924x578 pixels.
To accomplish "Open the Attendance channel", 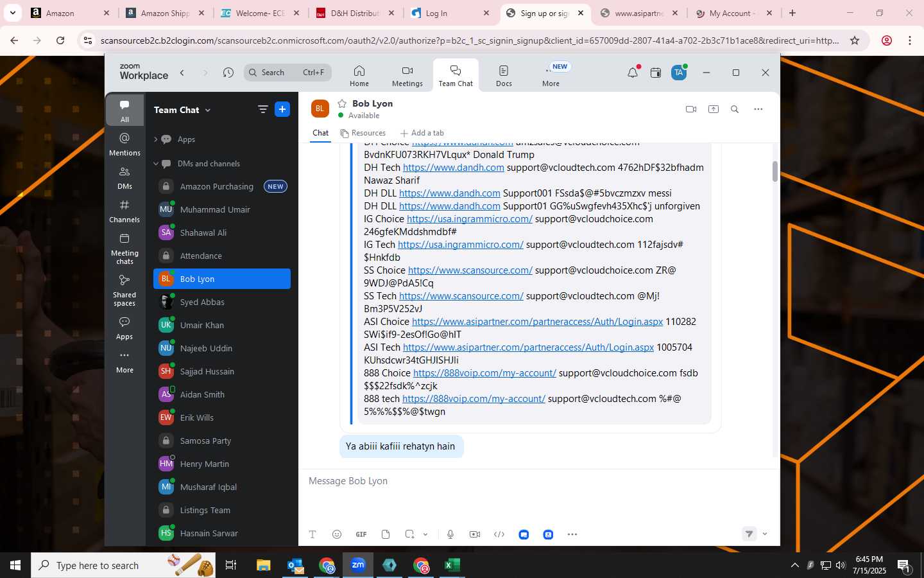I will click(x=222, y=256).
